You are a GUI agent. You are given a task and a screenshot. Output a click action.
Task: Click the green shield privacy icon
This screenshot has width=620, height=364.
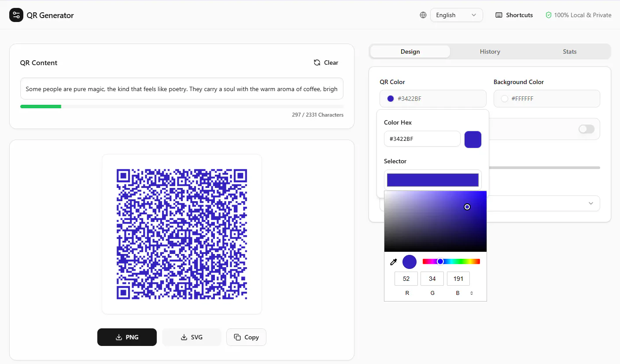(549, 15)
